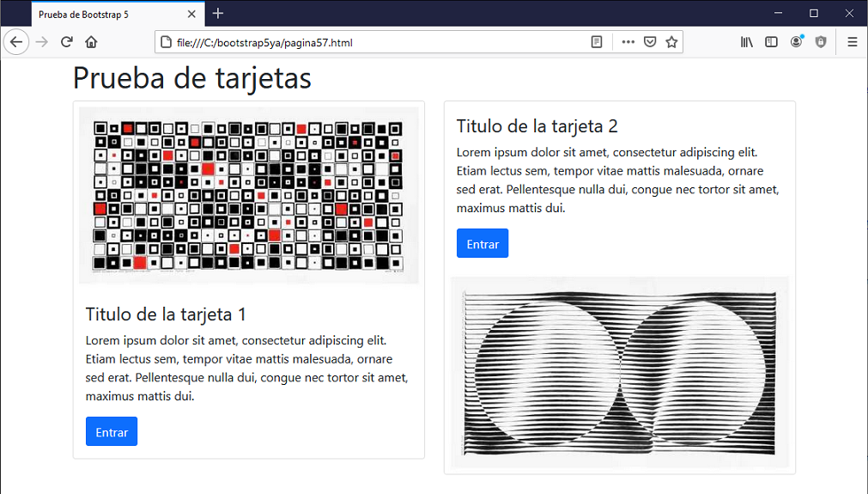868x494 pixels.
Task: Click the Lorem ipsum paragraph in card 1
Action: tap(247, 369)
